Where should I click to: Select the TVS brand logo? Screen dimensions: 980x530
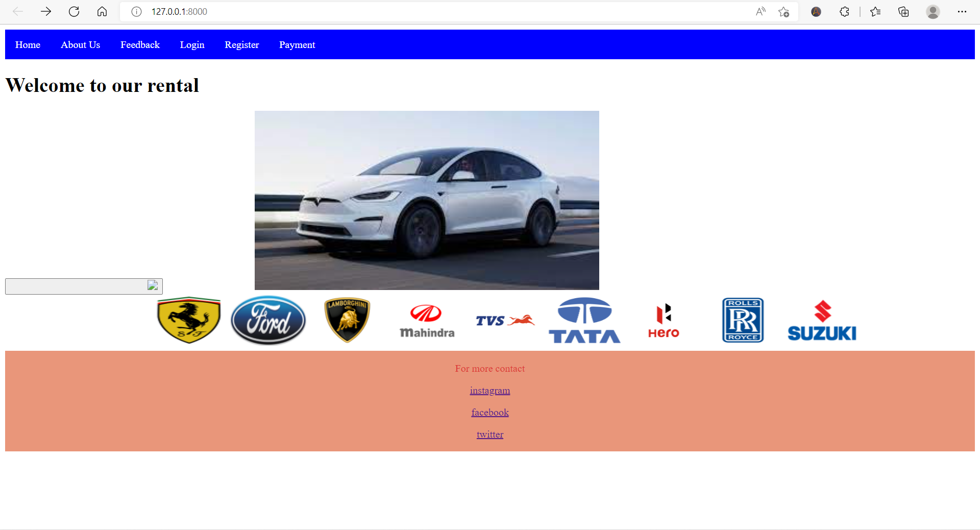[505, 320]
